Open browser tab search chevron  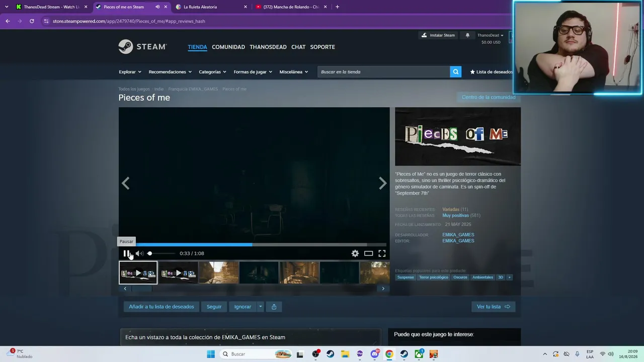tap(7, 7)
